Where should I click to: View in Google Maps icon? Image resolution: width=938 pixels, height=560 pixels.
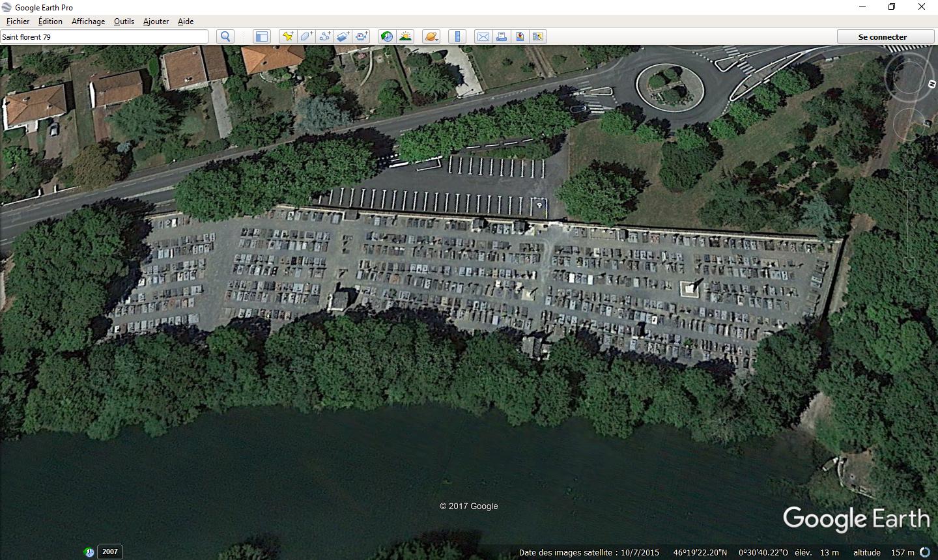pyautogui.click(x=538, y=36)
